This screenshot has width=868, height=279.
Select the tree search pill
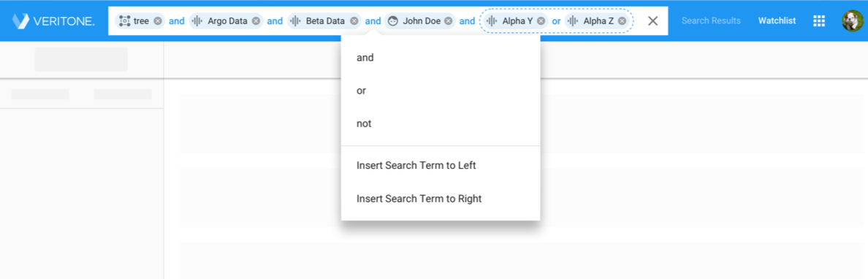[140, 21]
